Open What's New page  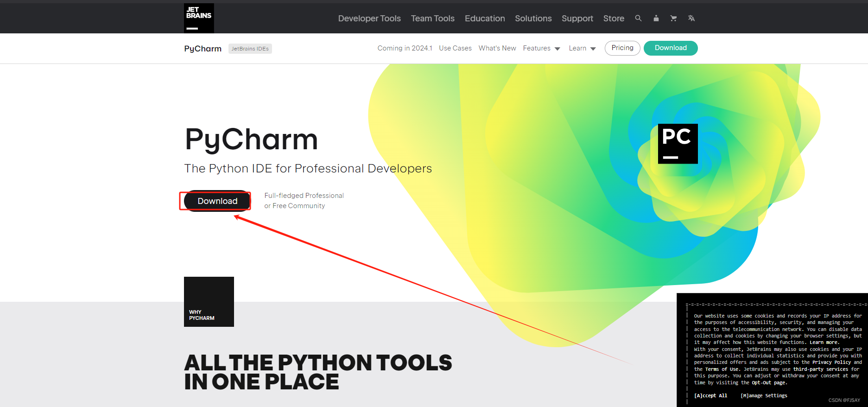point(497,48)
